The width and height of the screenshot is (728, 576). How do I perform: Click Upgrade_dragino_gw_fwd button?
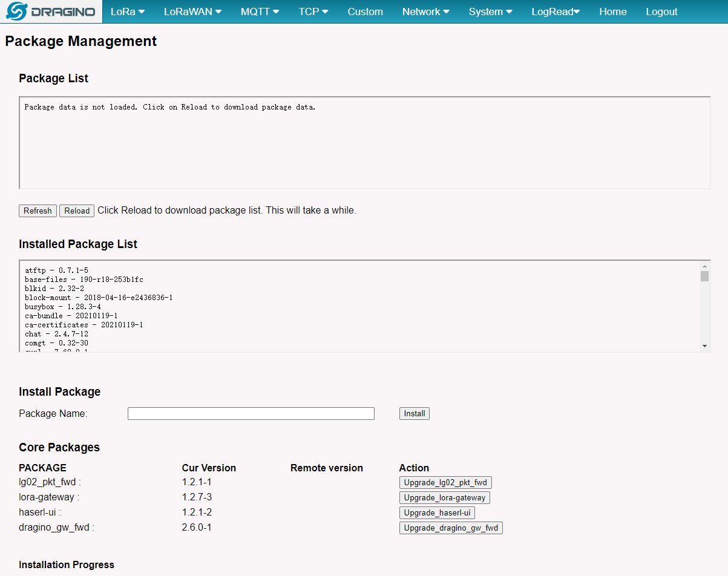pos(451,528)
